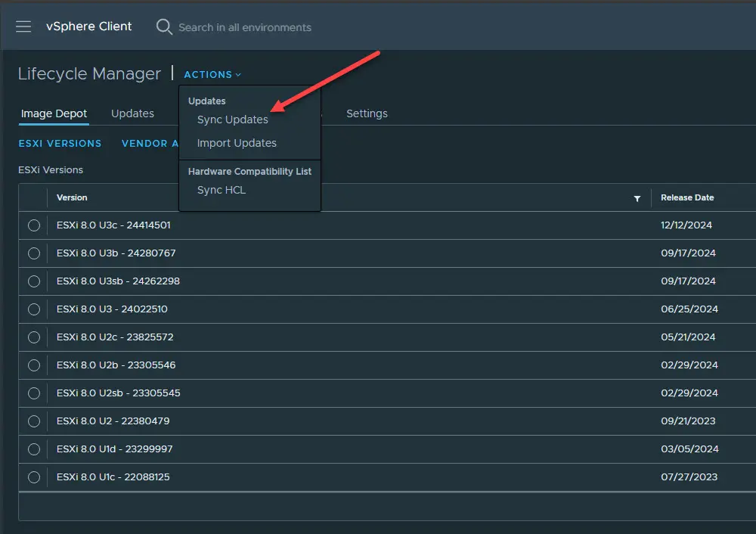Select Import Updates menu entry
This screenshot has width=756, height=534.
pyautogui.click(x=237, y=143)
